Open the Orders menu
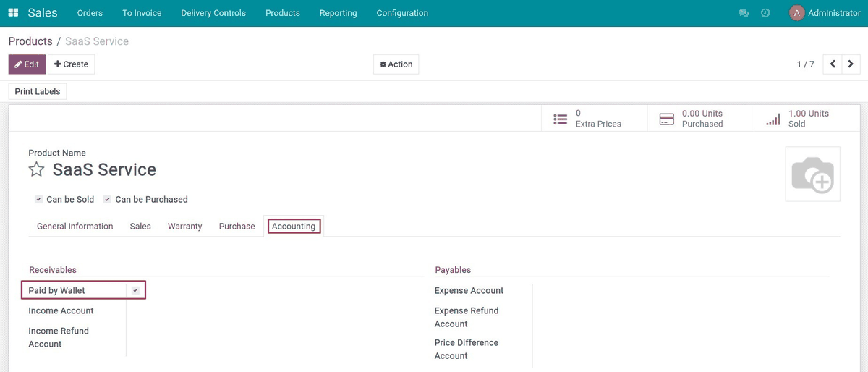868x372 pixels. 90,13
